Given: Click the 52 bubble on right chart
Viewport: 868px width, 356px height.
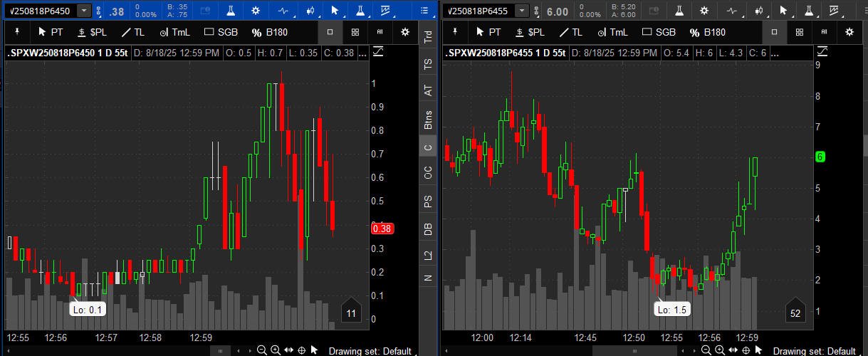Looking at the screenshot, I should coord(796,313).
